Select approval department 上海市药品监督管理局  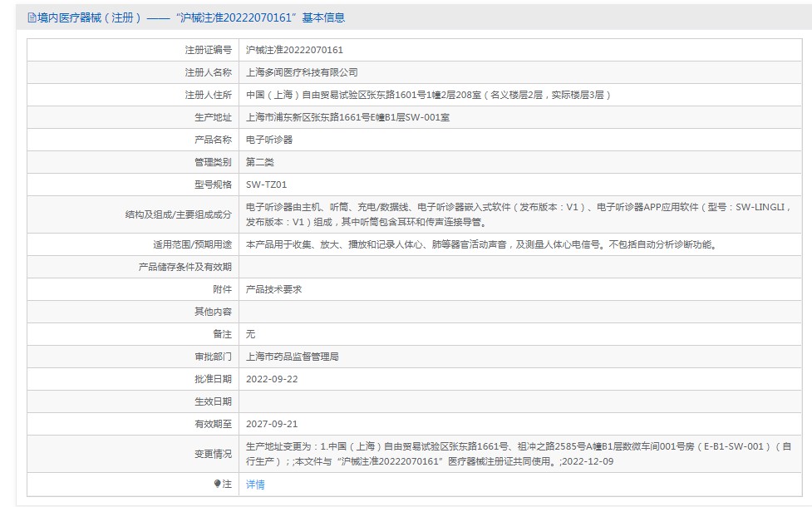293,357
